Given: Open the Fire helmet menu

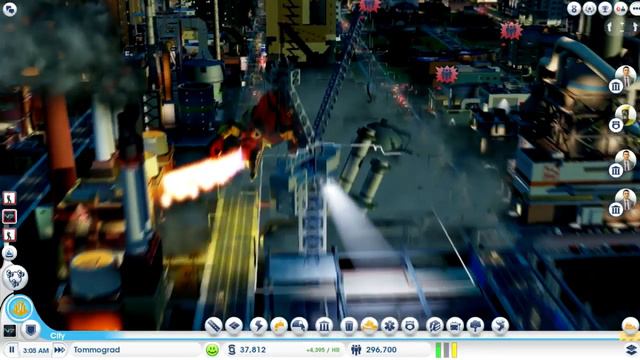Looking at the screenshot, I should click(369, 326).
